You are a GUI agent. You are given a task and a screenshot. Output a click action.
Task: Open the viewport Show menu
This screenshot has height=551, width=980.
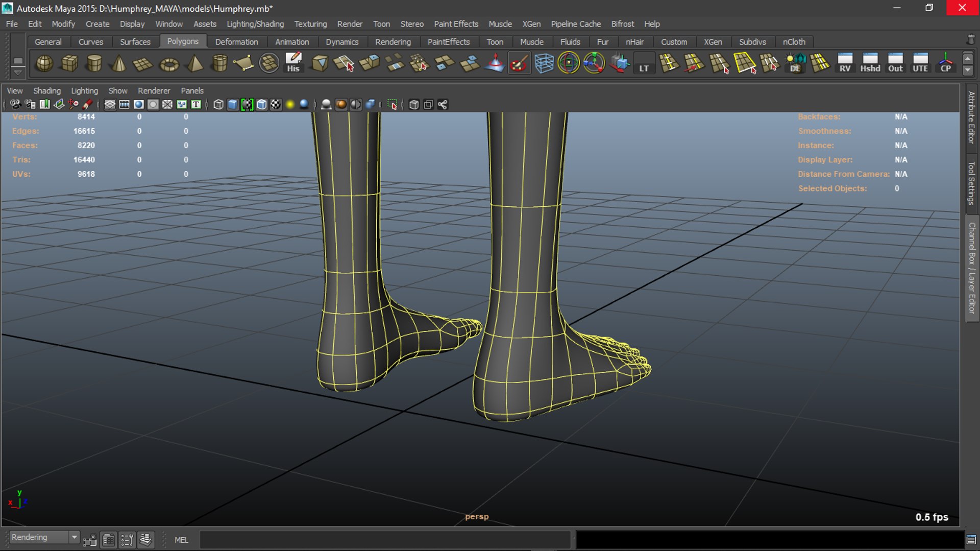tap(118, 90)
